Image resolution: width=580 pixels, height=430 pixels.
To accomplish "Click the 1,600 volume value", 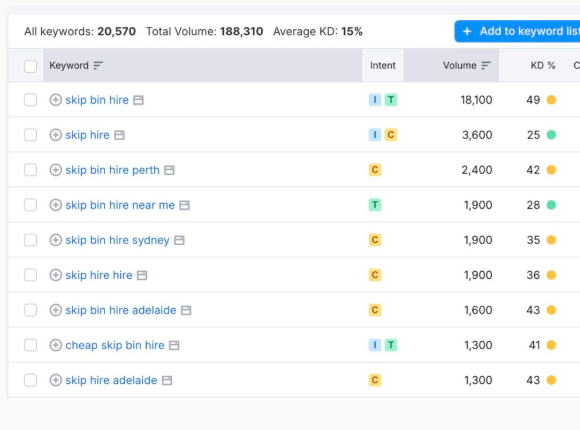I will [x=478, y=310].
